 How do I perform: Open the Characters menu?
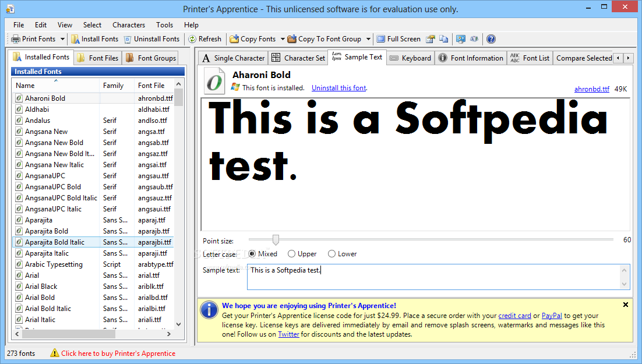tap(129, 25)
